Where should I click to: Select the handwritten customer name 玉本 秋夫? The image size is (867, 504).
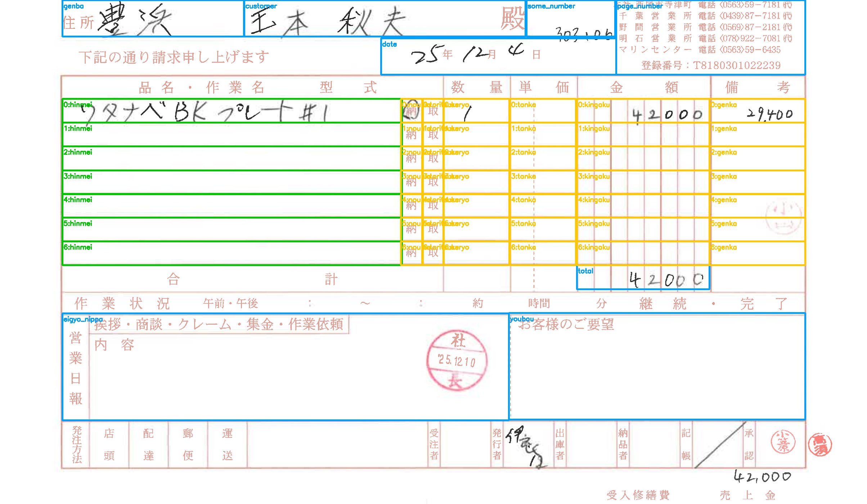(x=328, y=22)
